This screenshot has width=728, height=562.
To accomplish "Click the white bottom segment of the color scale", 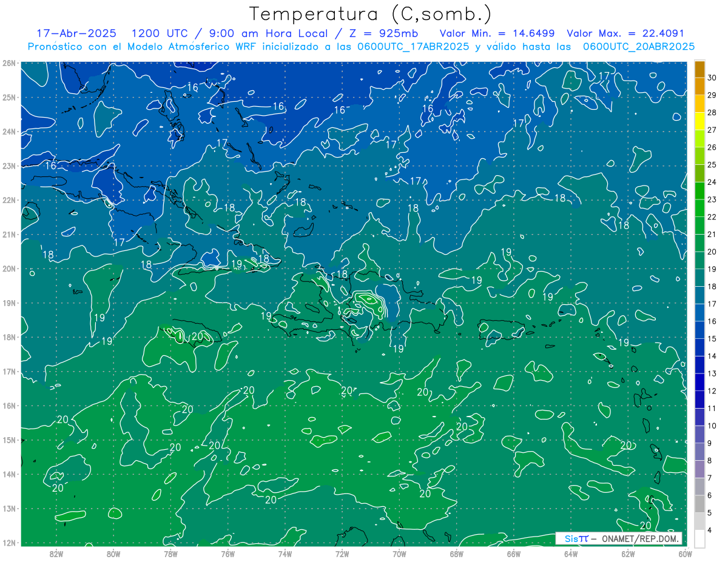I will coord(699,538).
